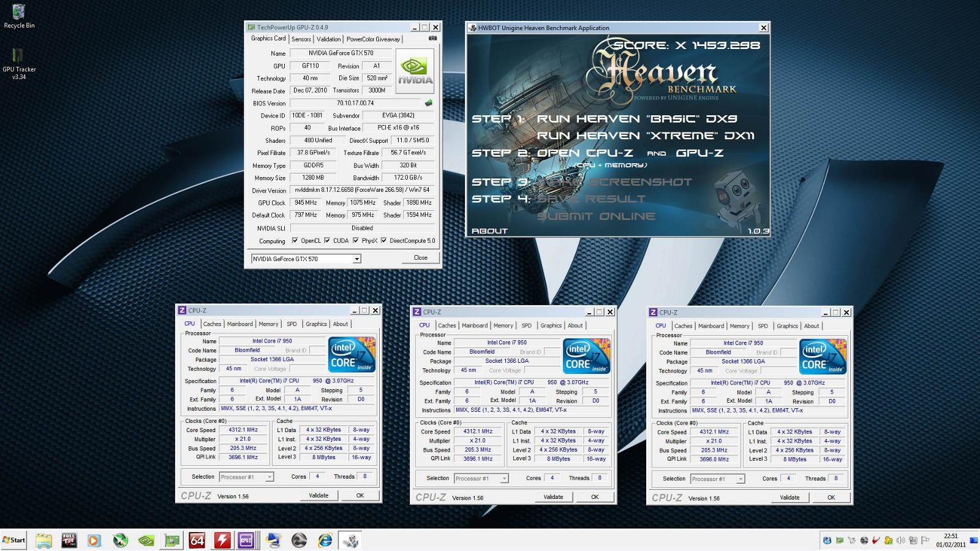Click the Show Desktop strip at taskbar end
Image resolution: width=980 pixels, height=551 pixels.
(974, 540)
